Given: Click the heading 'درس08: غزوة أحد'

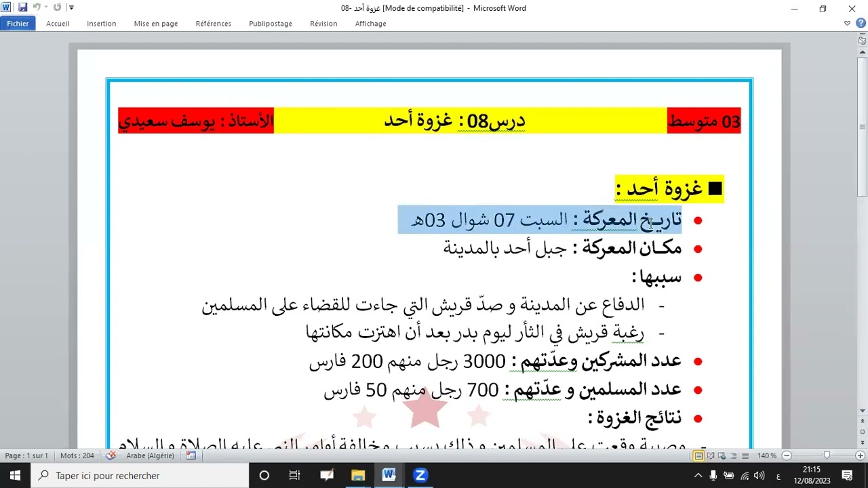Looking at the screenshot, I should [454, 121].
